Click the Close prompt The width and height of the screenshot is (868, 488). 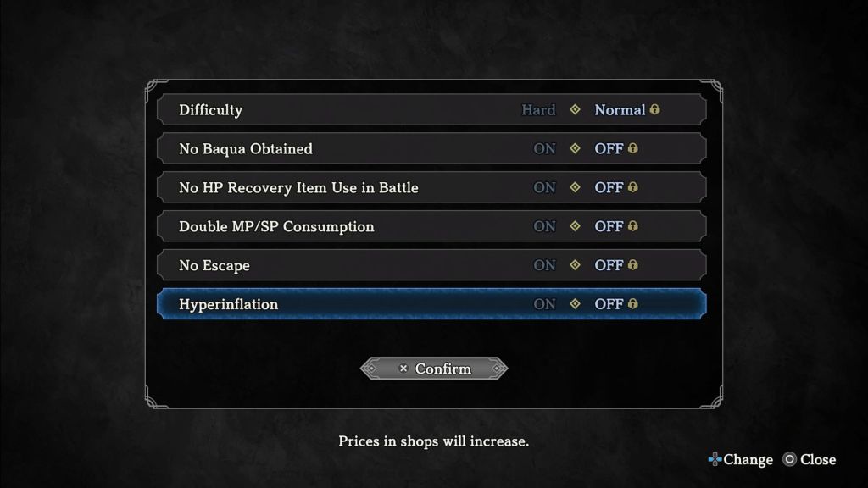[809, 460]
